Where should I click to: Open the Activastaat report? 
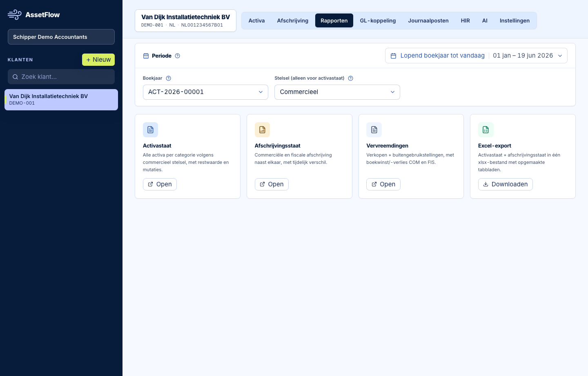[x=160, y=184]
